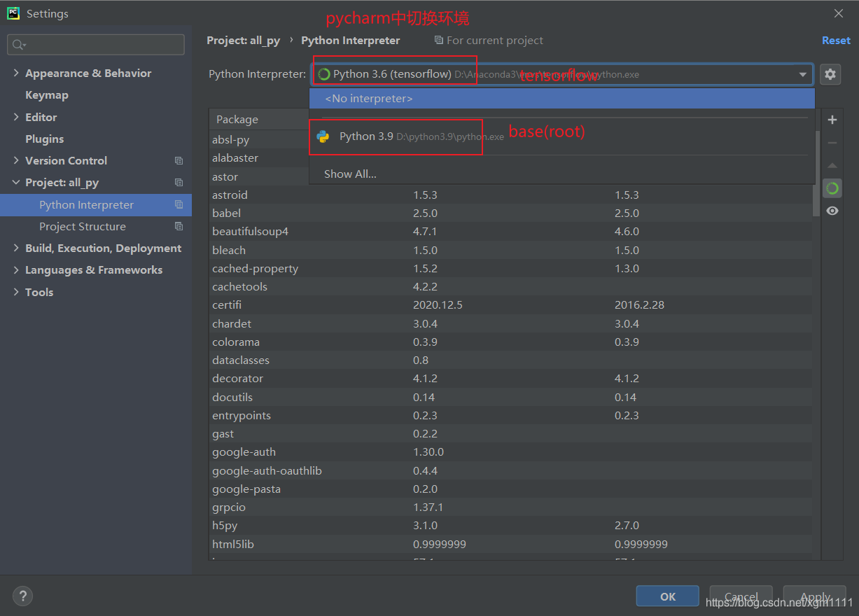Expand Build, Execution, Deployment section
This screenshot has height=616, width=859.
(x=16, y=248)
